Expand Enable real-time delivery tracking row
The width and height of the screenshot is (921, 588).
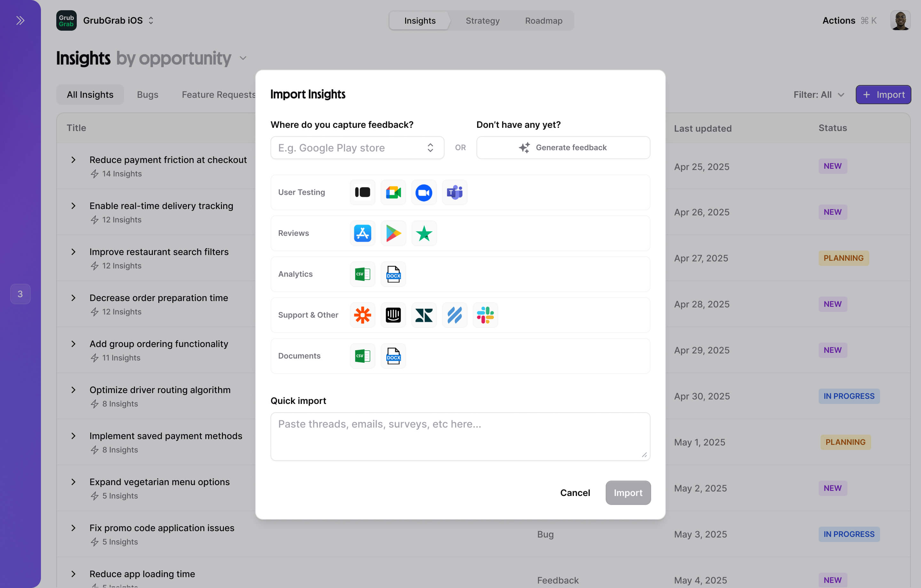click(x=74, y=206)
